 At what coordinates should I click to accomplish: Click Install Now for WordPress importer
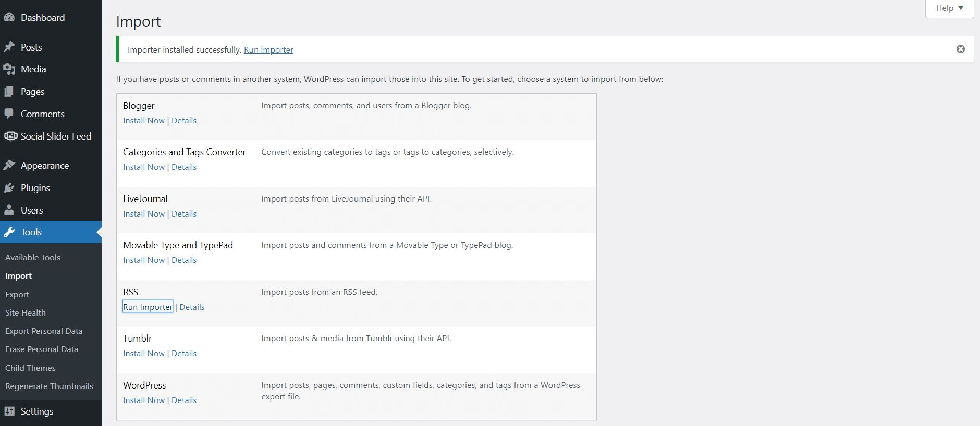point(144,400)
